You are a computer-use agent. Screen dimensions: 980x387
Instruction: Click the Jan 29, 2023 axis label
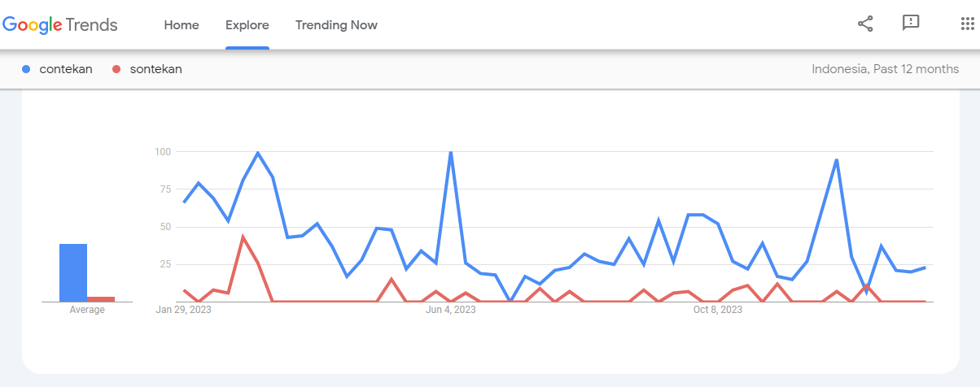[183, 310]
